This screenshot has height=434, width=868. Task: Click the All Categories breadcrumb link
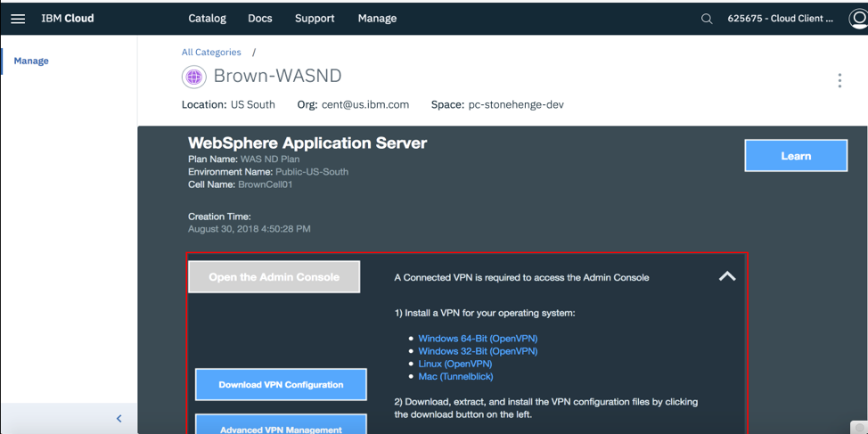(211, 53)
